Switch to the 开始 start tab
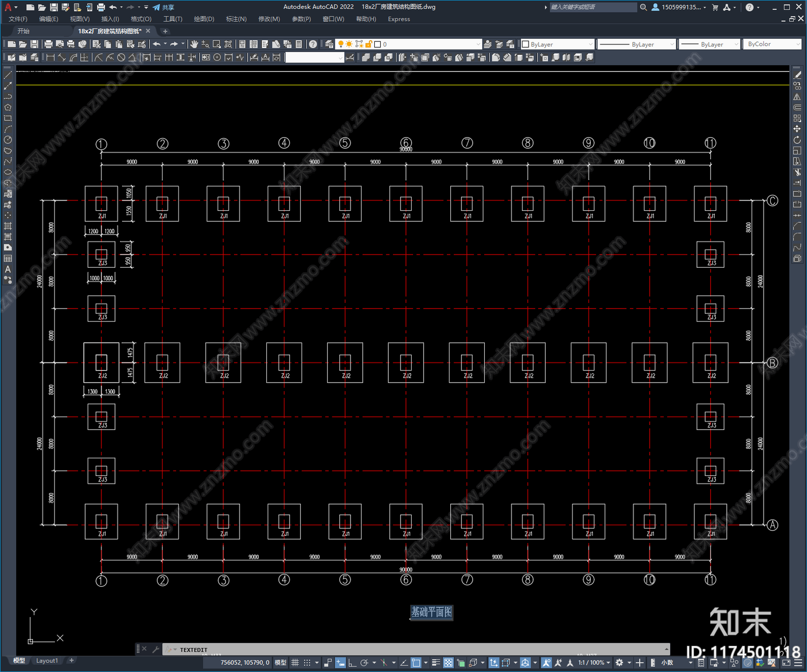Viewport: 807px width, 672px height. point(24,31)
